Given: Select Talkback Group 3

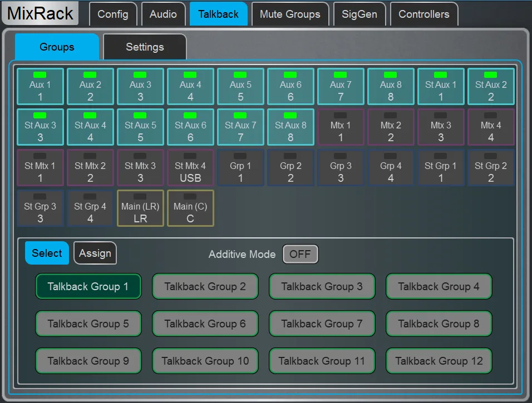Looking at the screenshot, I should point(322,286).
